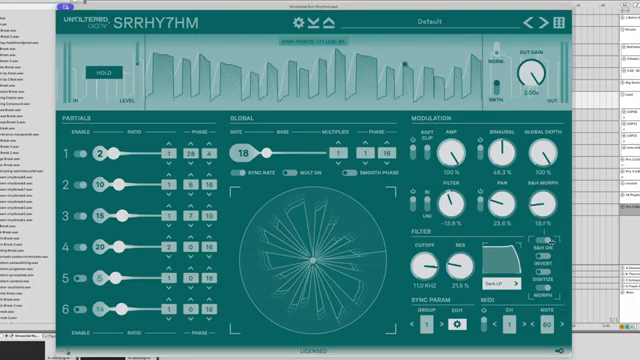Toggle Binaural modulation power icon

480,140
